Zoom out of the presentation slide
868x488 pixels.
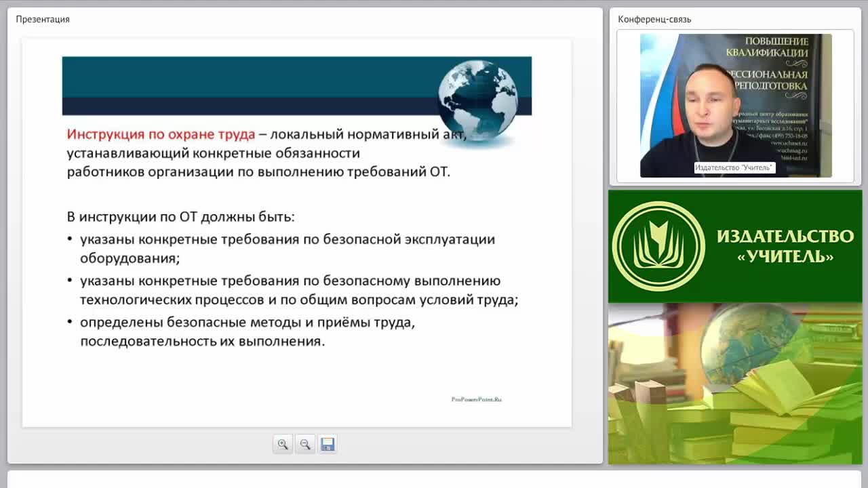(x=305, y=445)
